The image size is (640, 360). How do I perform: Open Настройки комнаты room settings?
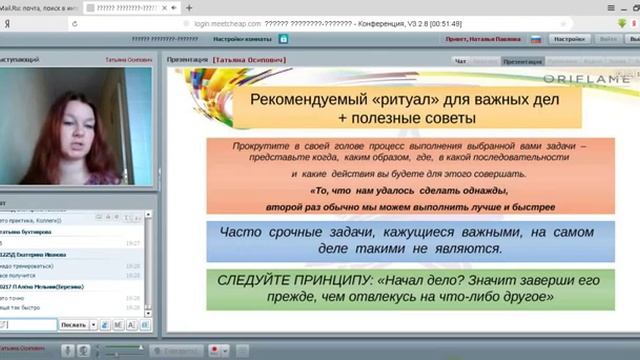(242, 39)
